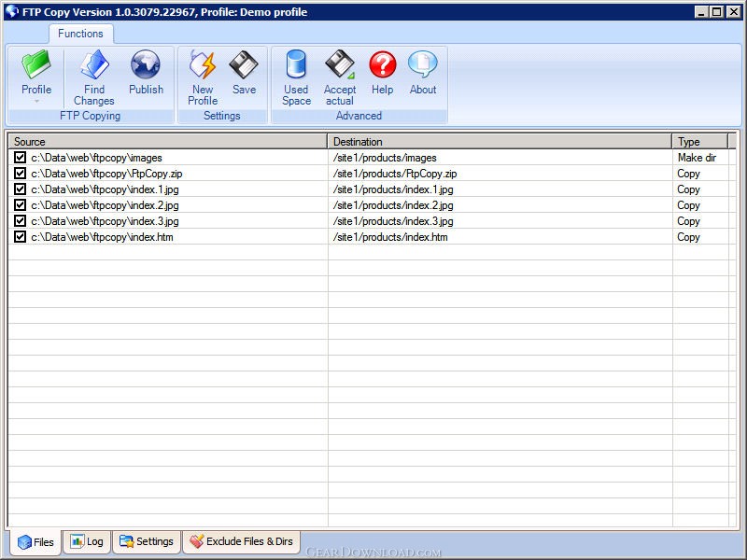The image size is (747, 560).
Task: Click the Settings ribbon group label
Action: 222,116
